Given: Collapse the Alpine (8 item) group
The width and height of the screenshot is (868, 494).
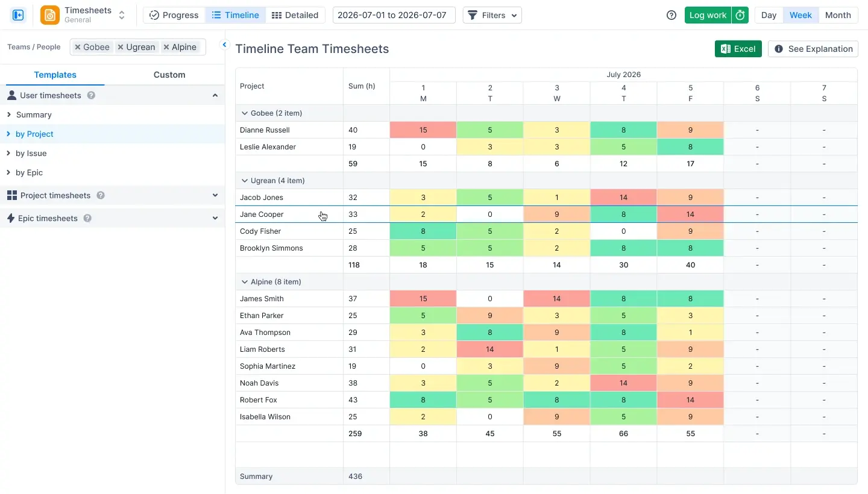Looking at the screenshot, I should point(245,281).
